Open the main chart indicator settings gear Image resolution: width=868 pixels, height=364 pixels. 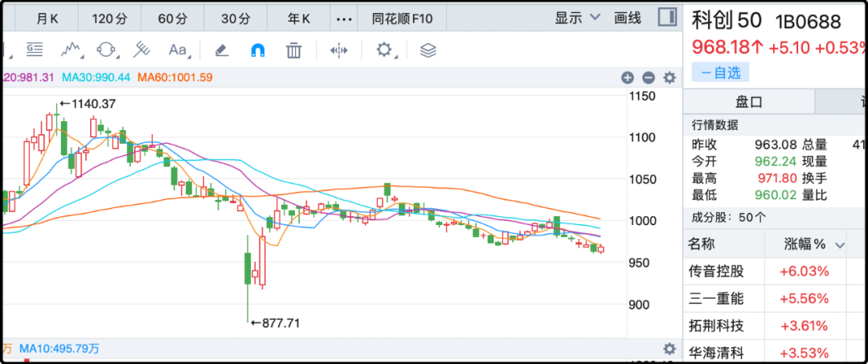point(669,78)
